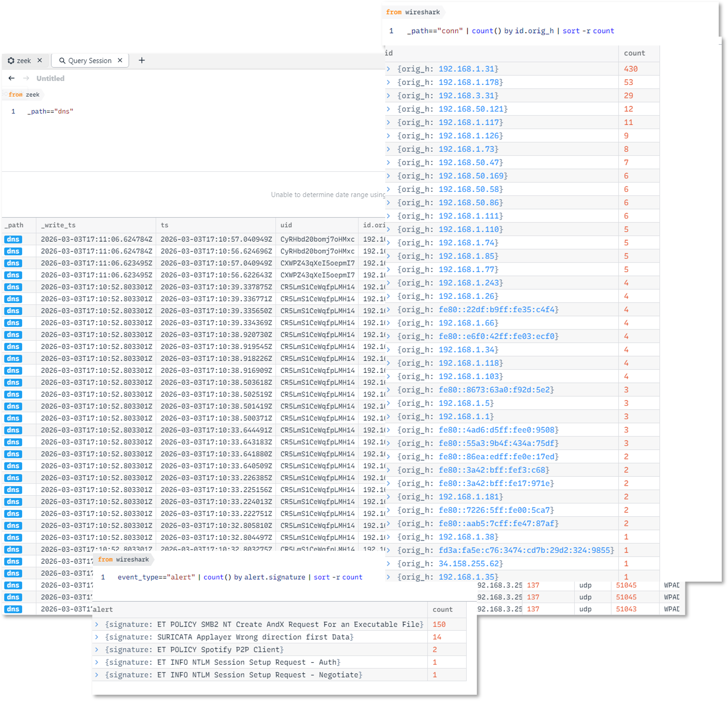This screenshot has width=728, height=701.
Task: Switch to the zeek tab
Action: (24, 61)
